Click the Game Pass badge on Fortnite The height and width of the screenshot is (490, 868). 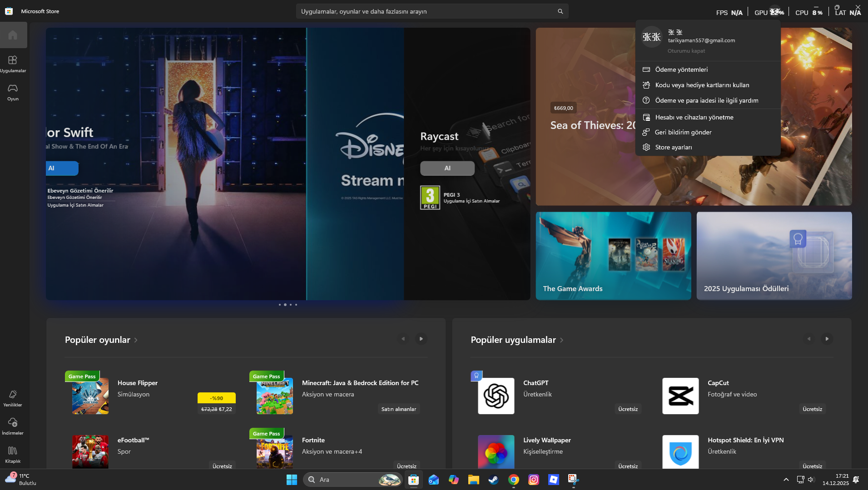pyautogui.click(x=266, y=434)
